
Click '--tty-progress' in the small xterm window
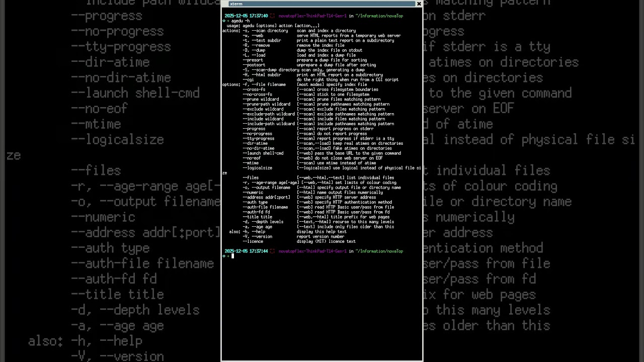tap(258, 138)
